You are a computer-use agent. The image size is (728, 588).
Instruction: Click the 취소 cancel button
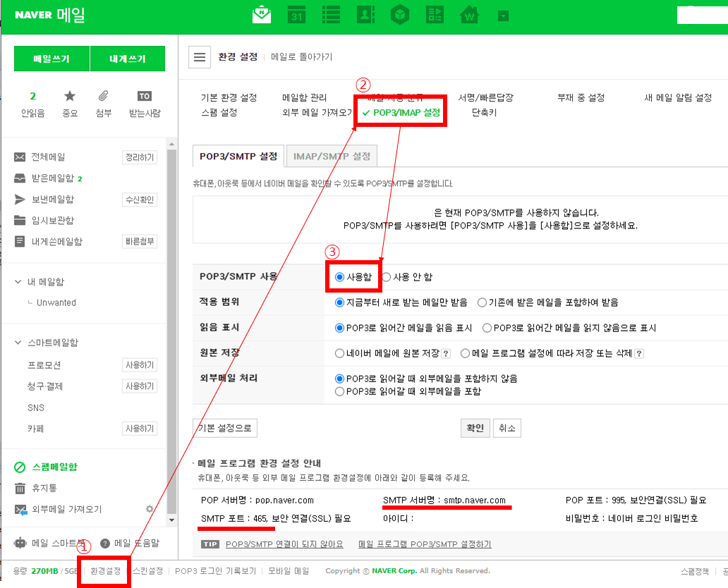(507, 428)
